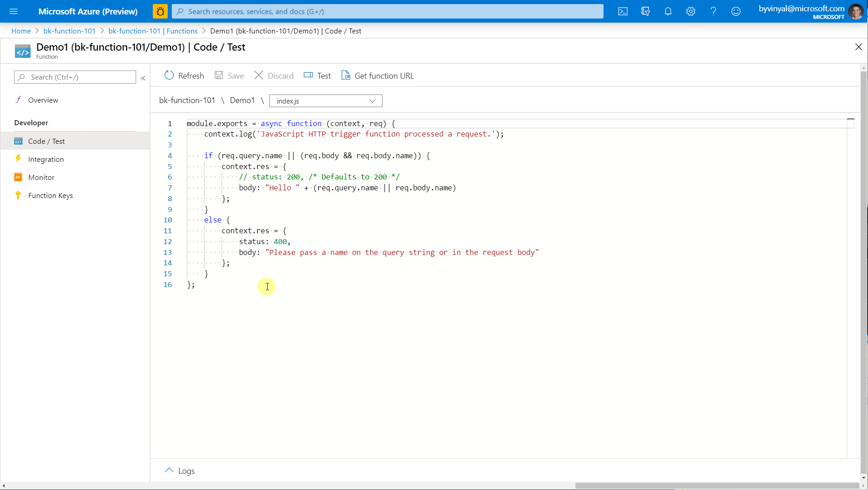Open Monitor from the sidebar
This screenshot has height=490, width=868.
click(41, 177)
